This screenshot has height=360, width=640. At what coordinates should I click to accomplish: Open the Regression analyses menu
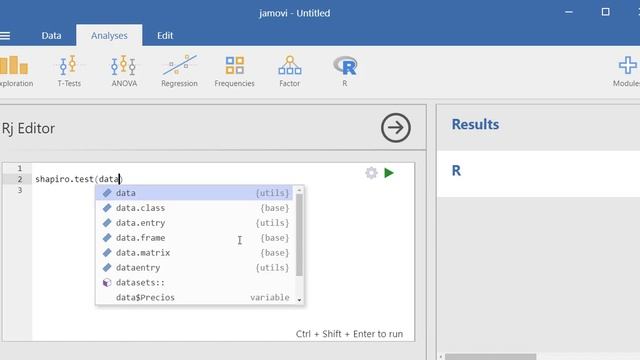(179, 71)
